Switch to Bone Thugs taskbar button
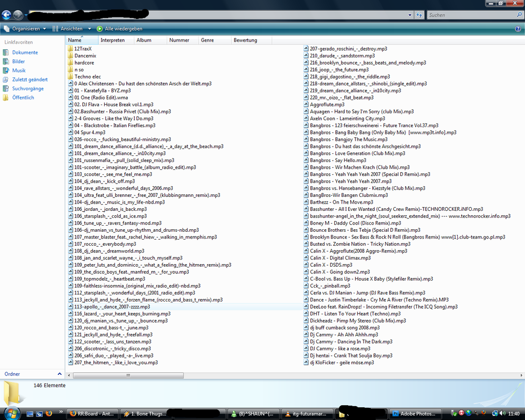This screenshot has height=420, width=525. click(x=146, y=414)
